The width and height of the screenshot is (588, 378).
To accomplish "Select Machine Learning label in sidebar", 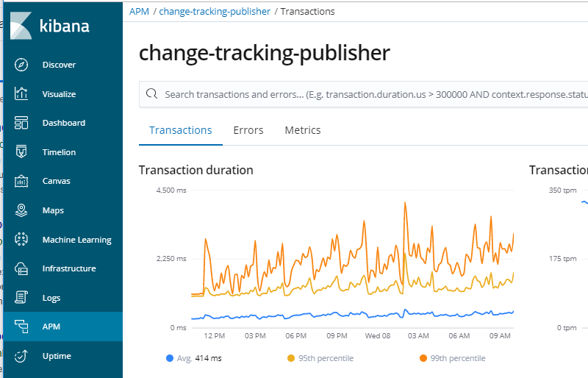I will coord(77,240).
